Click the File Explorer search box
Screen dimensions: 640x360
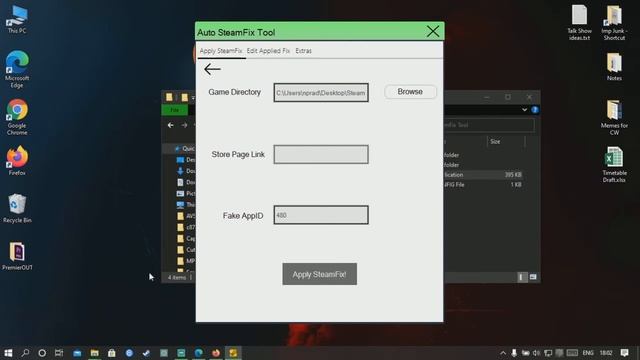coord(489,125)
